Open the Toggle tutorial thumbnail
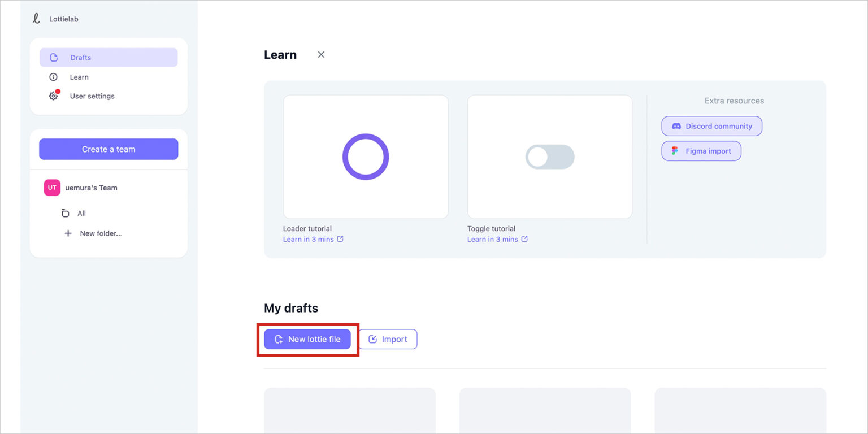The image size is (868, 434). coord(549,157)
